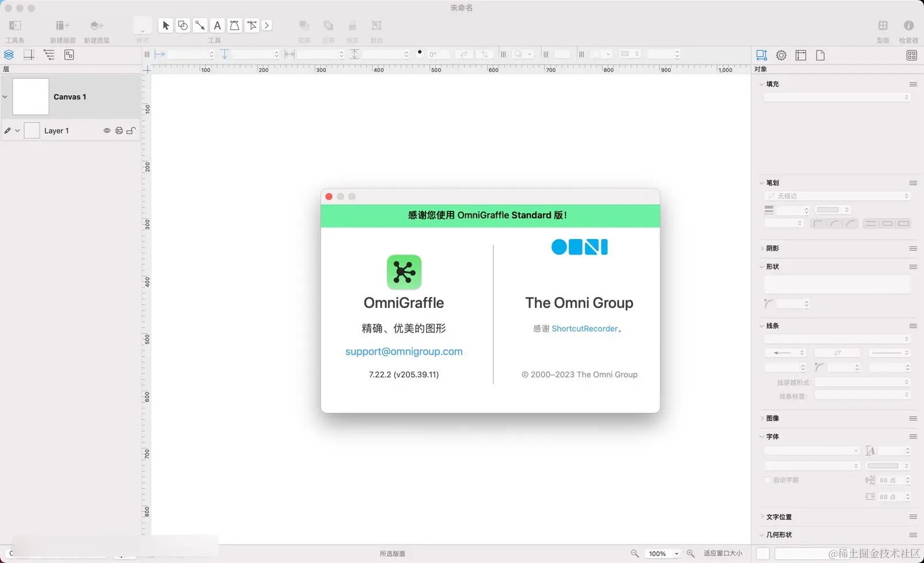
Task: Open the 100% zoom level dropdown
Action: click(x=664, y=554)
